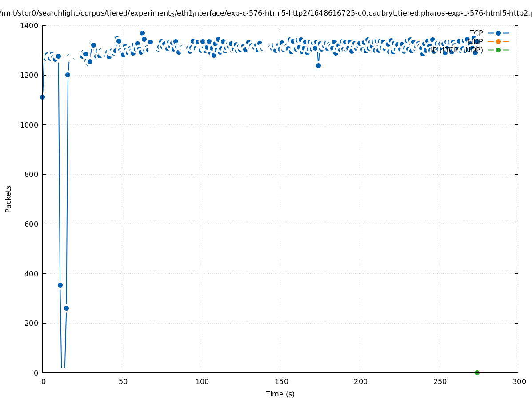Click the blue TCP legend marker
532x400 pixels.
498,33
